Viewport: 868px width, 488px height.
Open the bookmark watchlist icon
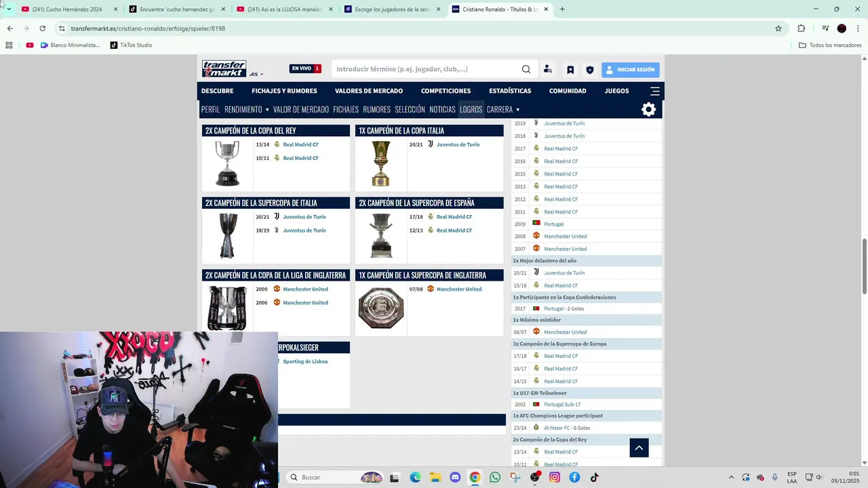[570, 70]
